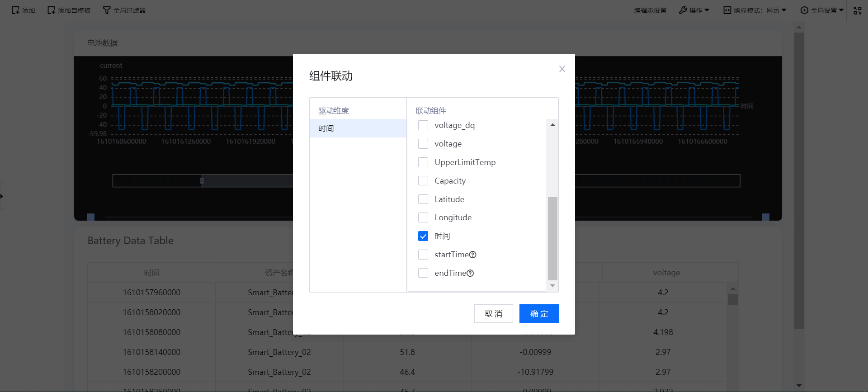
Task: Click table cell 1610158020000
Action: click(151, 312)
